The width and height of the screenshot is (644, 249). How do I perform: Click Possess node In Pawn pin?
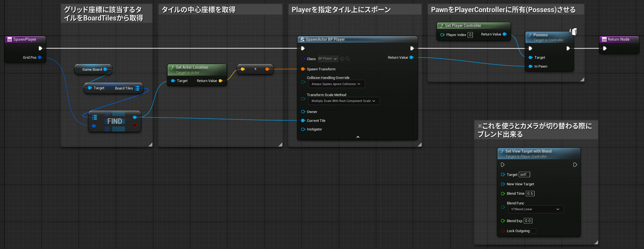point(531,66)
